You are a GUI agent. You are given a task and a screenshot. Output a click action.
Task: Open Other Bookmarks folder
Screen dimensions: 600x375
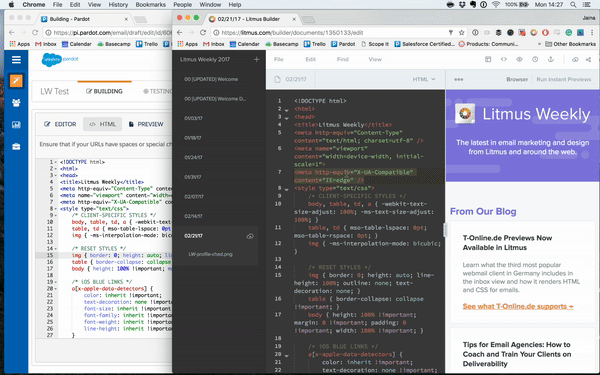pyautogui.click(x=571, y=44)
